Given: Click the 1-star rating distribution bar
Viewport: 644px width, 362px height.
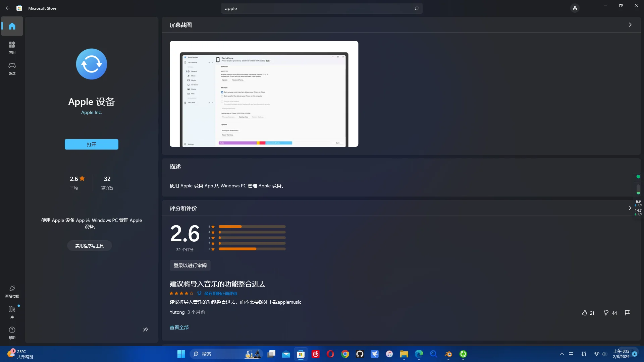Looking at the screenshot, I should 252,249.
